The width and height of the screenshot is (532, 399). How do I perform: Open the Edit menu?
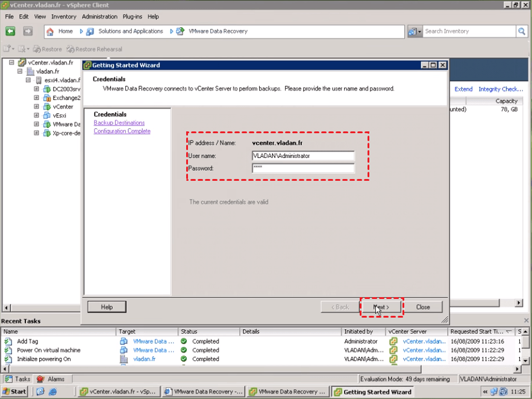click(23, 17)
